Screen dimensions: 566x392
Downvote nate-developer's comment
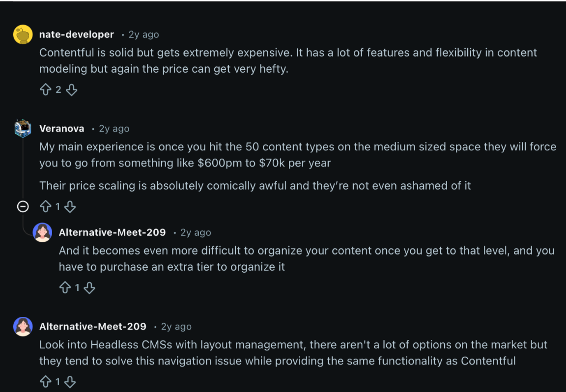pos(72,90)
